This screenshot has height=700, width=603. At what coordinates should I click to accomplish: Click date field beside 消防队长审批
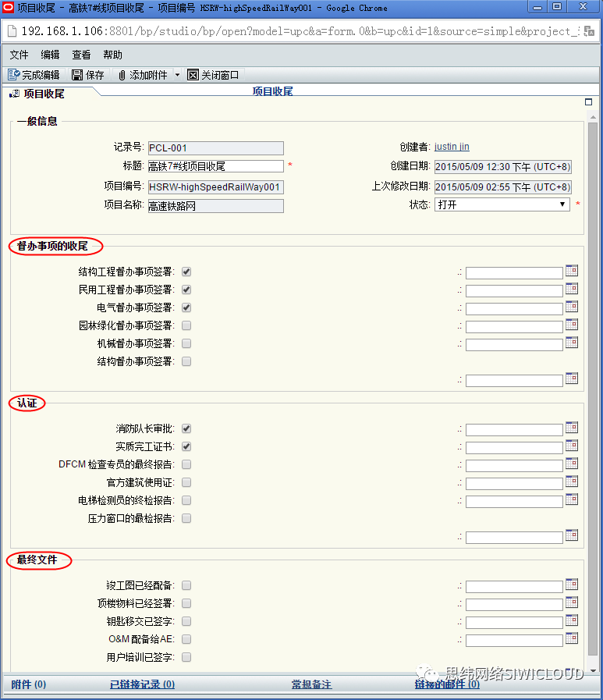[514, 430]
